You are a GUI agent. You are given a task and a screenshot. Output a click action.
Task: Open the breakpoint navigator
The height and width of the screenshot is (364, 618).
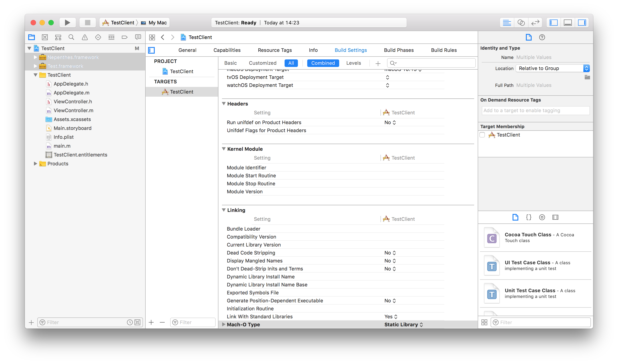point(125,37)
